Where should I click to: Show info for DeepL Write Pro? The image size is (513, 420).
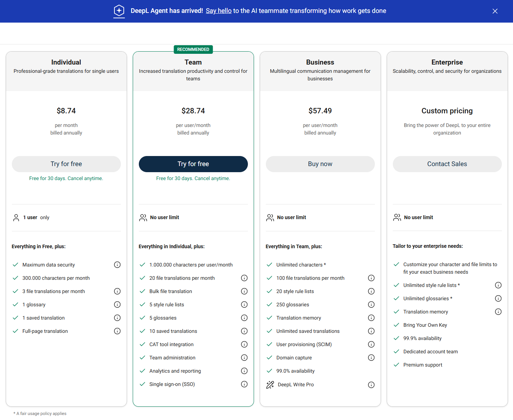371,385
